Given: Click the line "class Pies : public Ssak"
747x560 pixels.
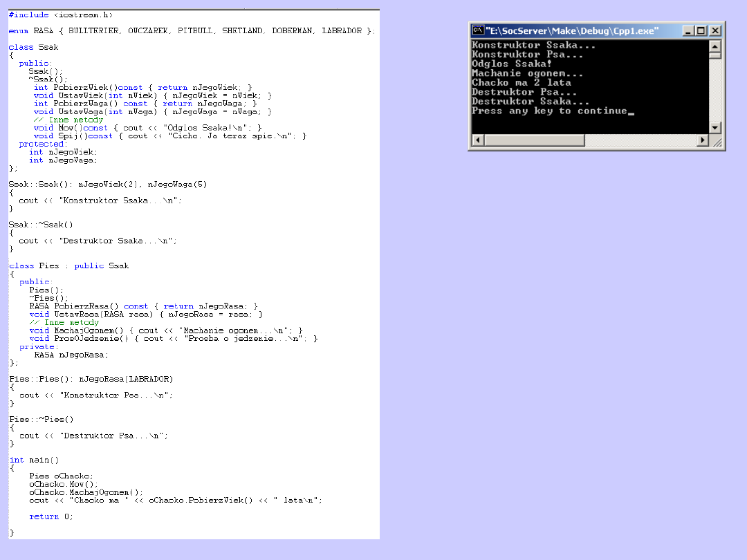Looking at the screenshot, I should click(68, 265).
